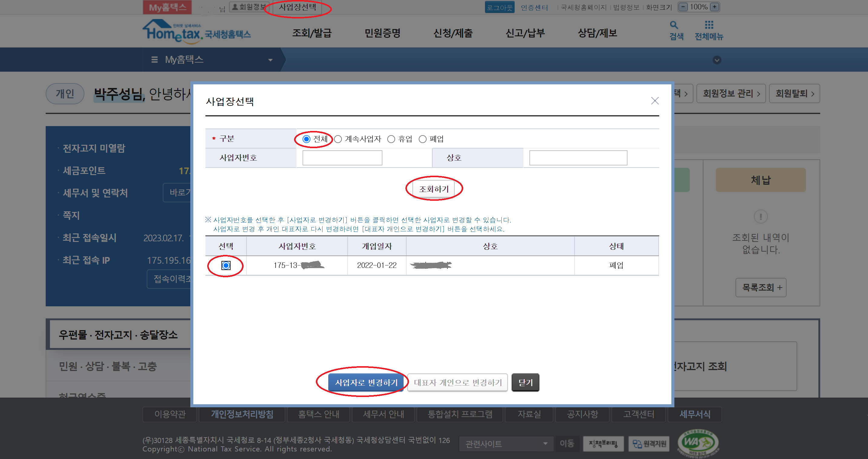Open the 관련사이트 dropdown
Viewport: 868px width, 459px height.
coord(506,444)
